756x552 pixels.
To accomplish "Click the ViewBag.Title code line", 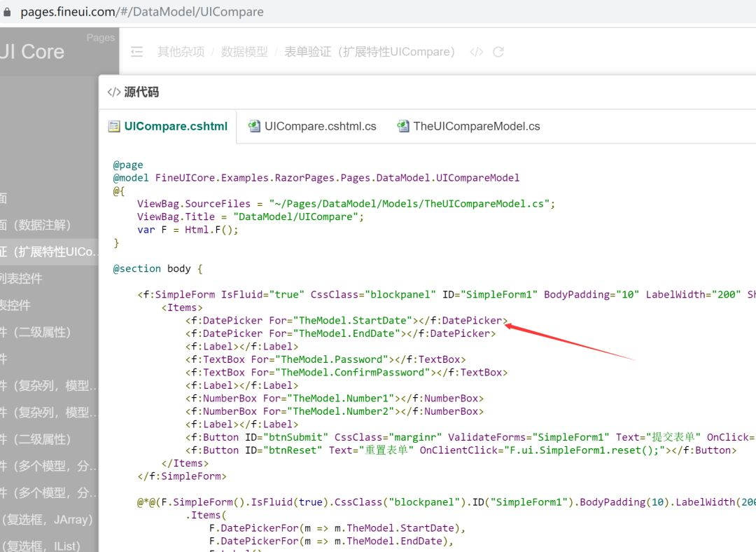I will coord(250,217).
